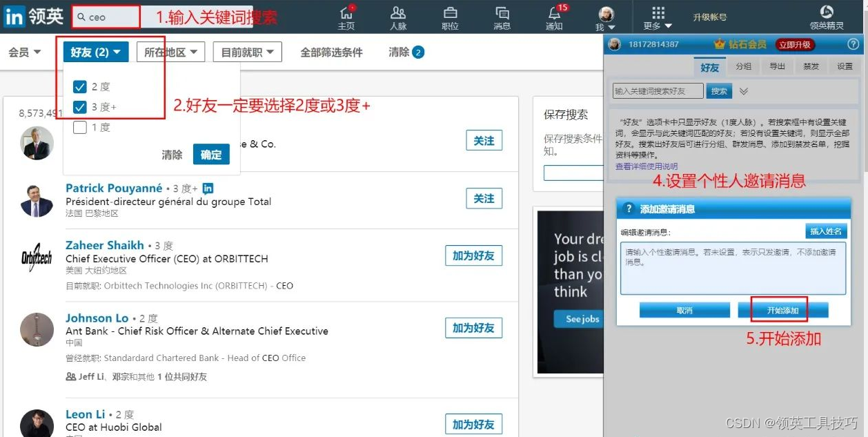Open 查看详细使用说明 link
This screenshot has height=437, width=868.
647,166
